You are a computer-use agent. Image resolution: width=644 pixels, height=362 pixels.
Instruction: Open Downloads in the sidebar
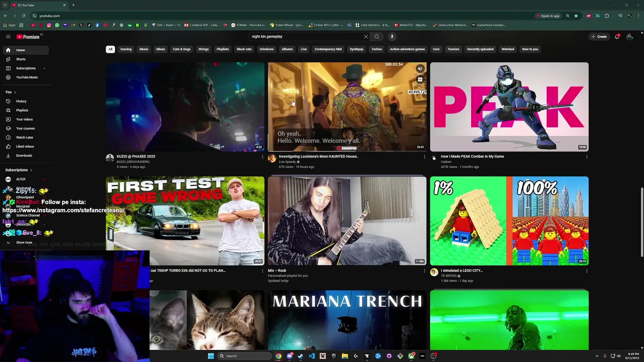tap(25, 155)
